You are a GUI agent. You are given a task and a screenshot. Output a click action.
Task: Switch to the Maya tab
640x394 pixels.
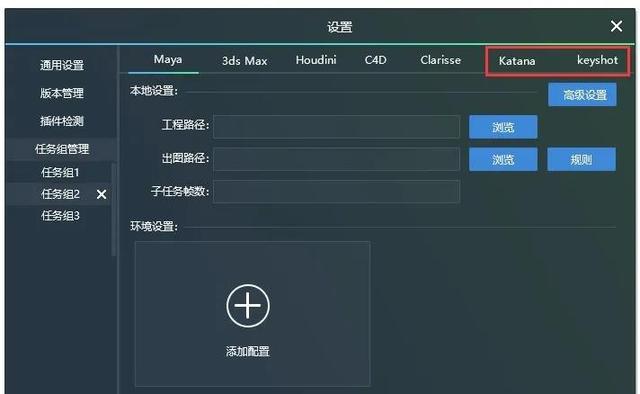pos(168,60)
